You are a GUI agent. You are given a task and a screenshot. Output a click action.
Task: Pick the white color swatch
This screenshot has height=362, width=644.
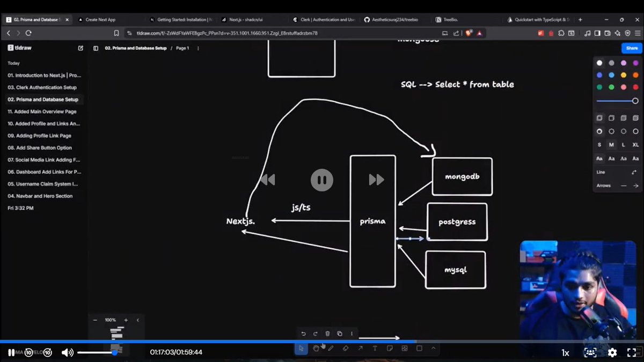599,63
